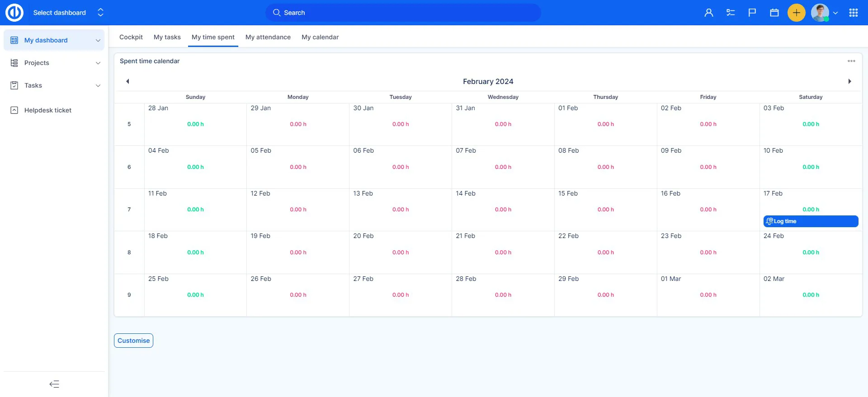Switch to the Cockpit tab
868x397 pixels.
(x=131, y=37)
